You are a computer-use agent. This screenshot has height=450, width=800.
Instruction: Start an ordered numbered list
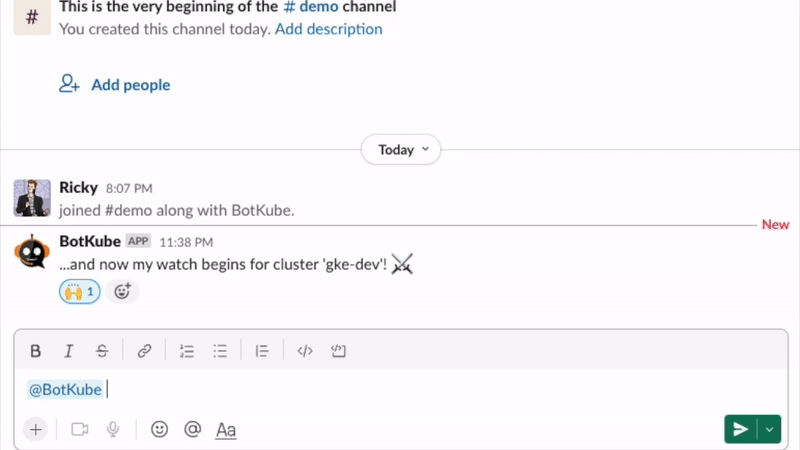click(187, 351)
